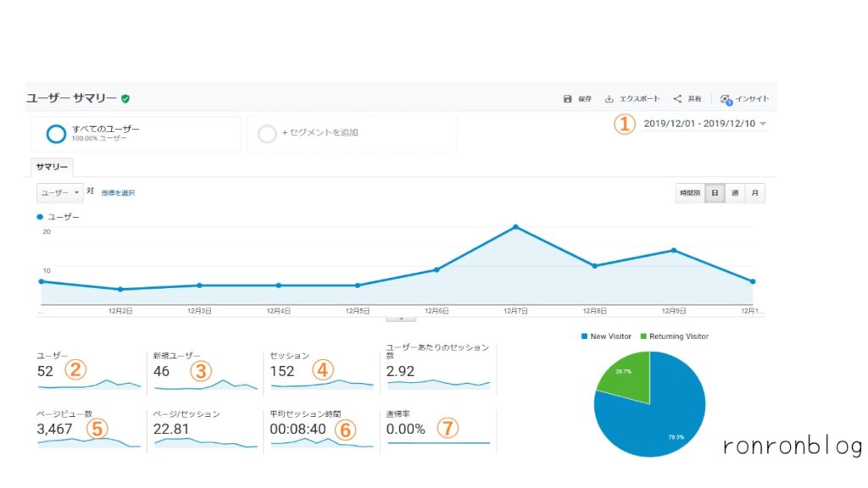Screen dimensions: 868x488
Task: Switch graph to 月 (month) view
Action: point(755,192)
